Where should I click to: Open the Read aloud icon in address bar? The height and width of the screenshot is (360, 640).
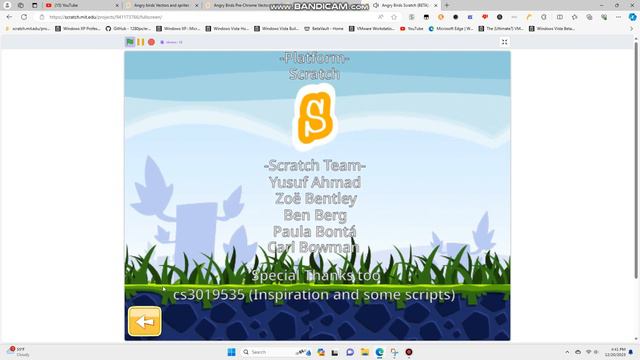point(380,17)
